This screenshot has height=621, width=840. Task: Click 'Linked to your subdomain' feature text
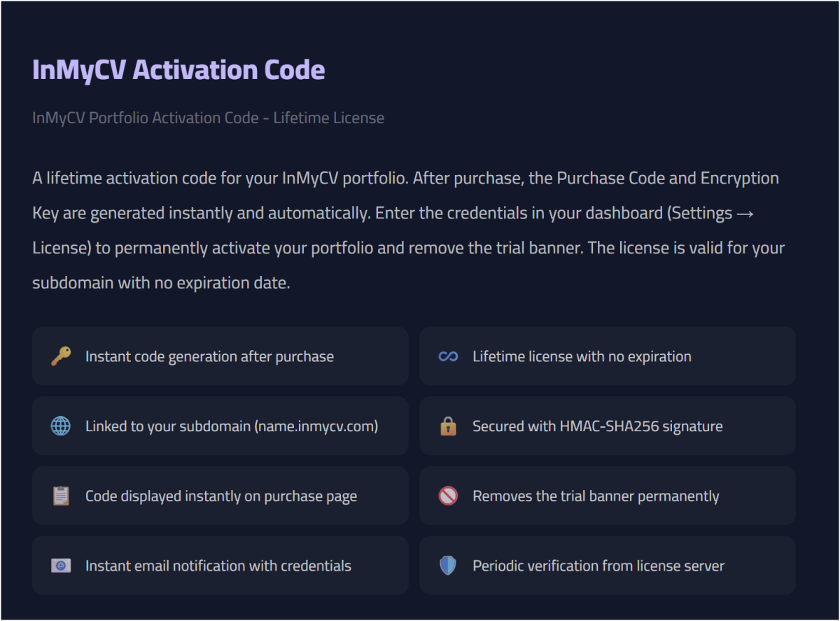(x=231, y=426)
